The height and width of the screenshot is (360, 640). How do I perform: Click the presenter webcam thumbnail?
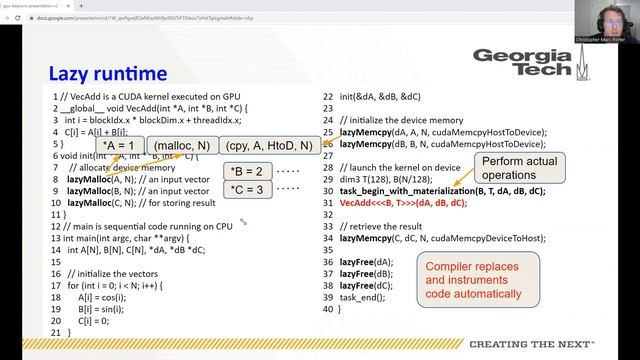[607, 21]
